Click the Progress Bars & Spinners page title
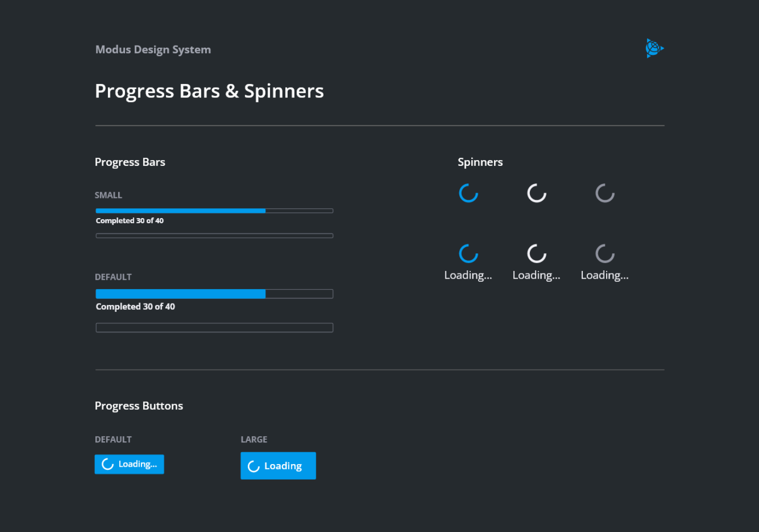 point(209,91)
